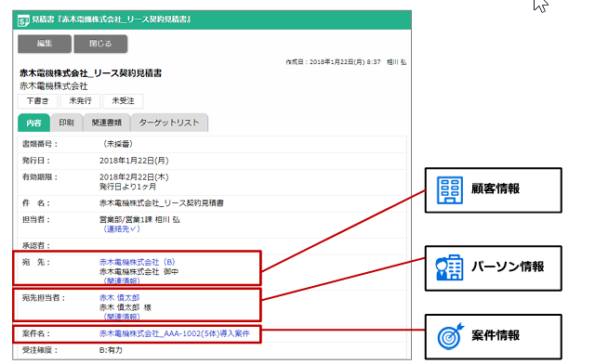Click the 顧客情報 building icon
The width and height of the screenshot is (595, 364).
450,190
